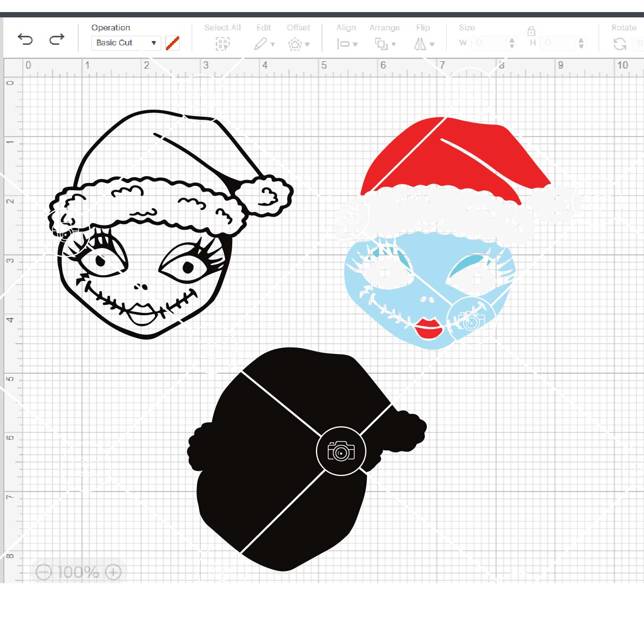Open the line color swatch
The width and height of the screenshot is (644, 644).
pos(172,43)
